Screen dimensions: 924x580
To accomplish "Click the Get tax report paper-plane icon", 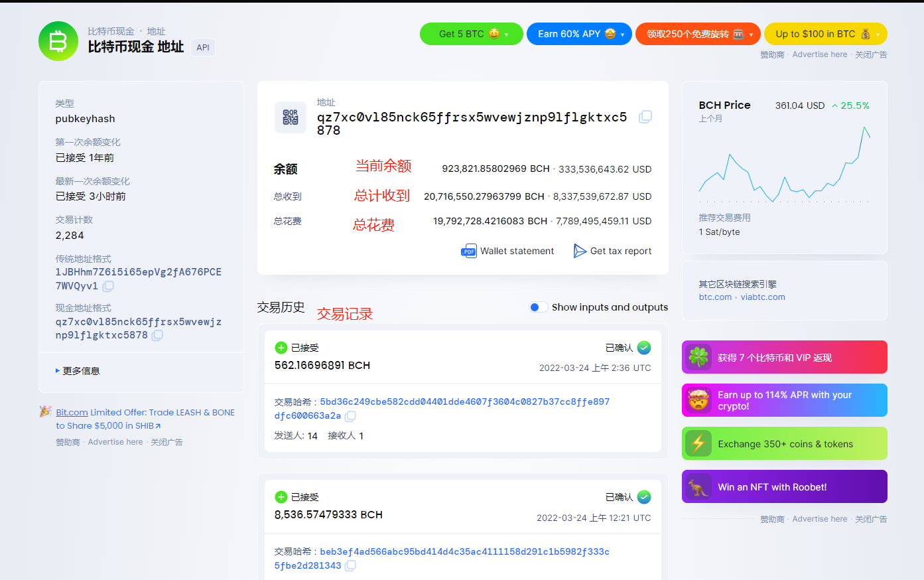I will [580, 251].
